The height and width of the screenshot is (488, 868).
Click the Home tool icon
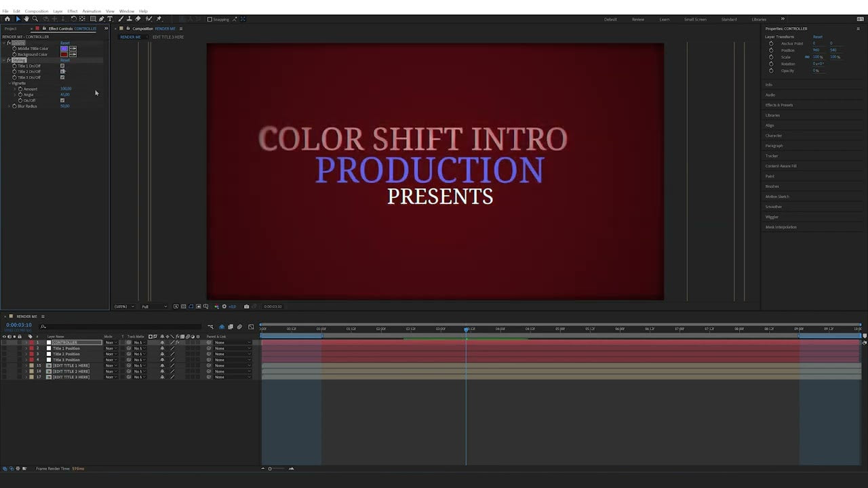7,19
